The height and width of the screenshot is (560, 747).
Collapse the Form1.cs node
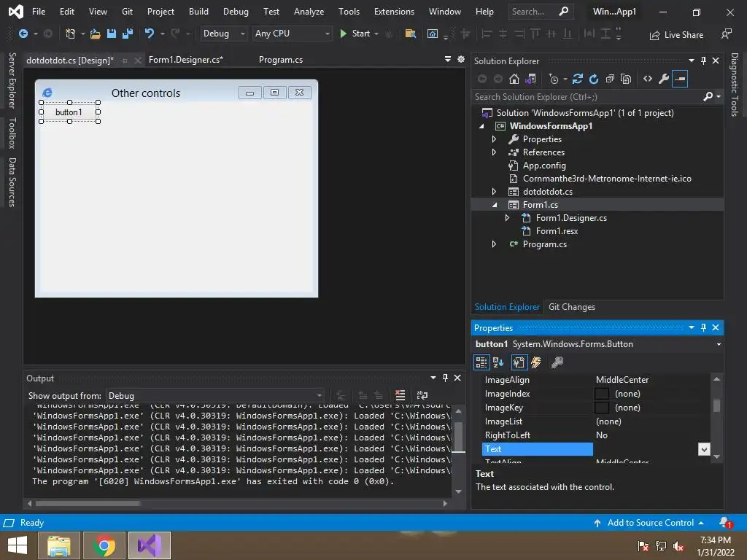tap(494, 205)
